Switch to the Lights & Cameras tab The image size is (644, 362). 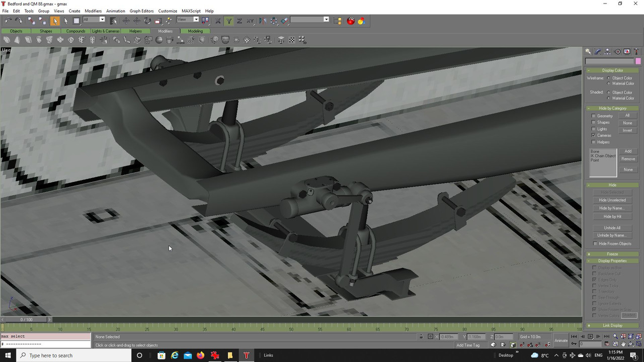click(106, 31)
